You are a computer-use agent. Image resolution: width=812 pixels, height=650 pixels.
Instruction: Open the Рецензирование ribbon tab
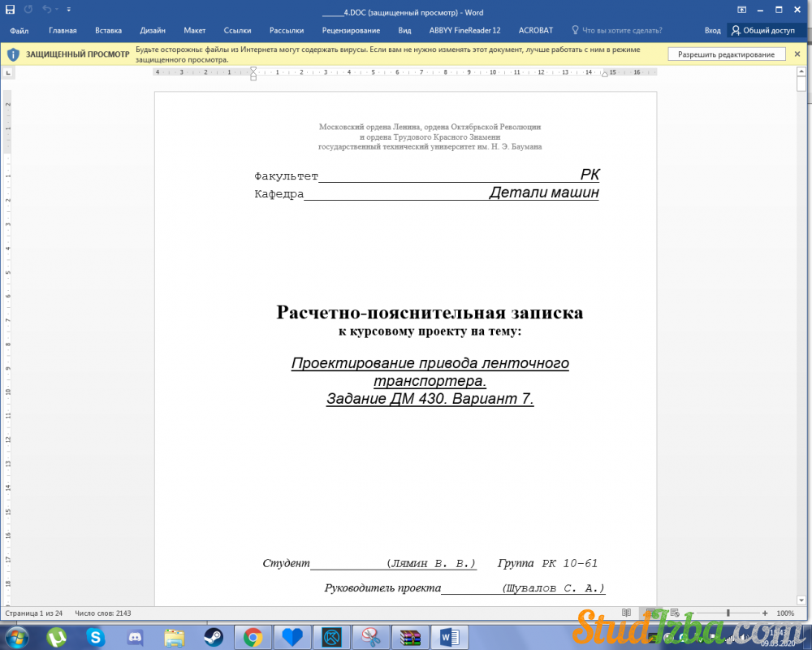coord(351,30)
